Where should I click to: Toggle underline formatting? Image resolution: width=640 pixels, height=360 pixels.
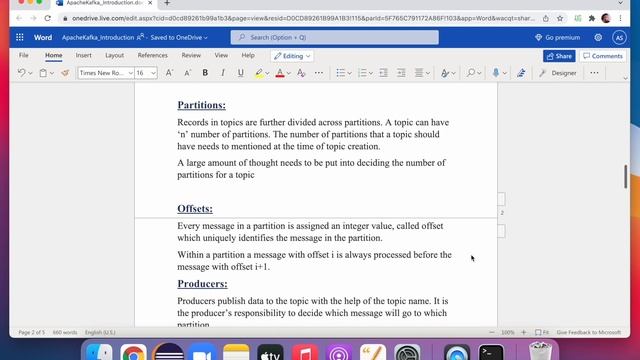[x=240, y=73]
